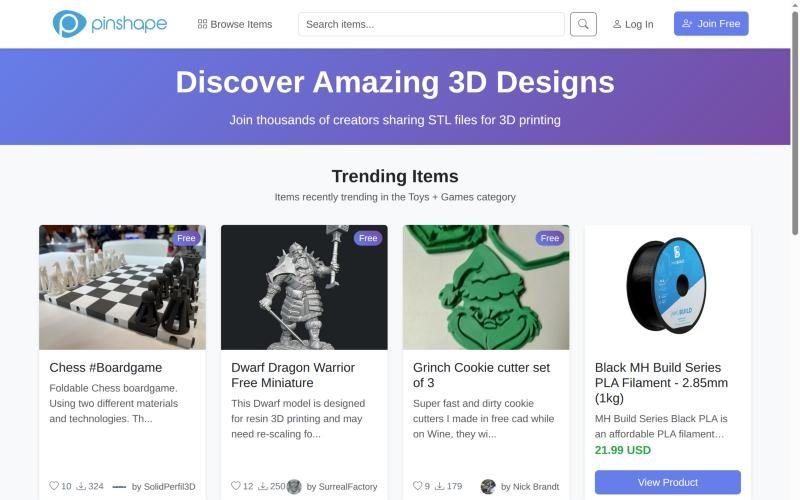This screenshot has height=500, width=800.
Task: Open the green Grinch cookie cutter image
Action: point(486,287)
